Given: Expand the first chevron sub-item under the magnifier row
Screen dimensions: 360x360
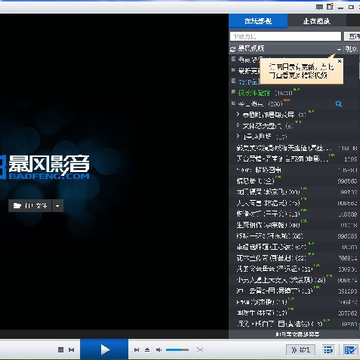Looking at the screenshot, I should pyautogui.click(x=238, y=114).
